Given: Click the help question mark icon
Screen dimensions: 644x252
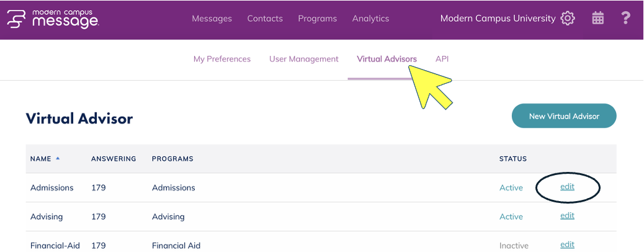Looking at the screenshot, I should (x=625, y=19).
